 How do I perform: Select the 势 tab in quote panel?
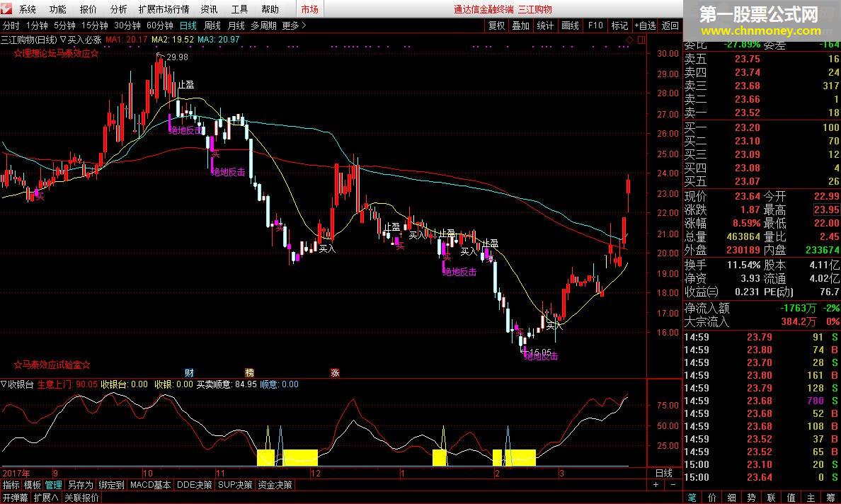point(751,498)
